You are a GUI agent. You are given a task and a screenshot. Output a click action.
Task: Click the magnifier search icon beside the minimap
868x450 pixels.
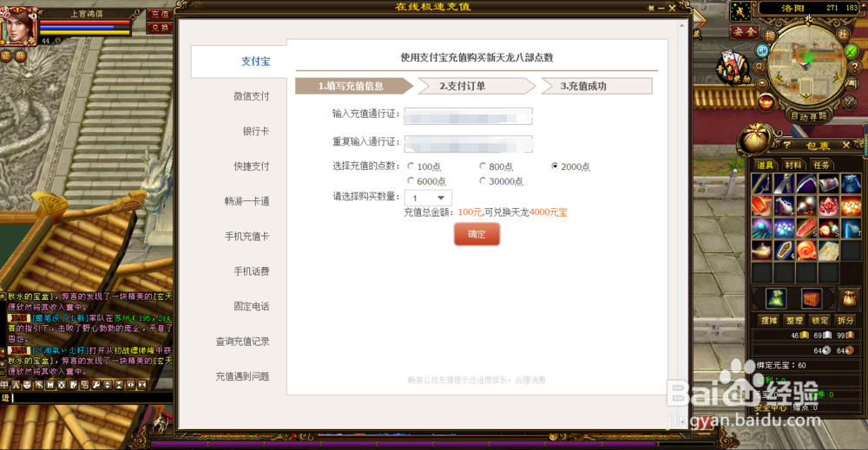pyautogui.click(x=760, y=67)
